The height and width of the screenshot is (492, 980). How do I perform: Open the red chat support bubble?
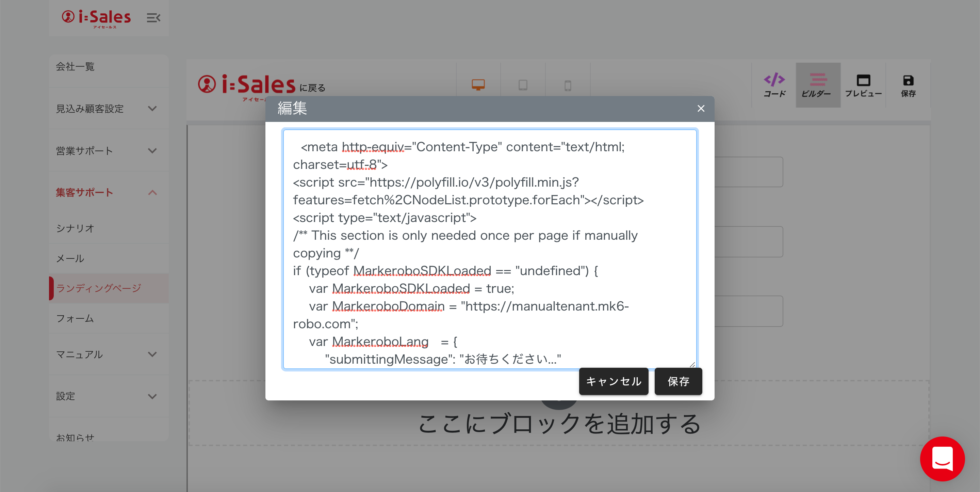(x=942, y=459)
